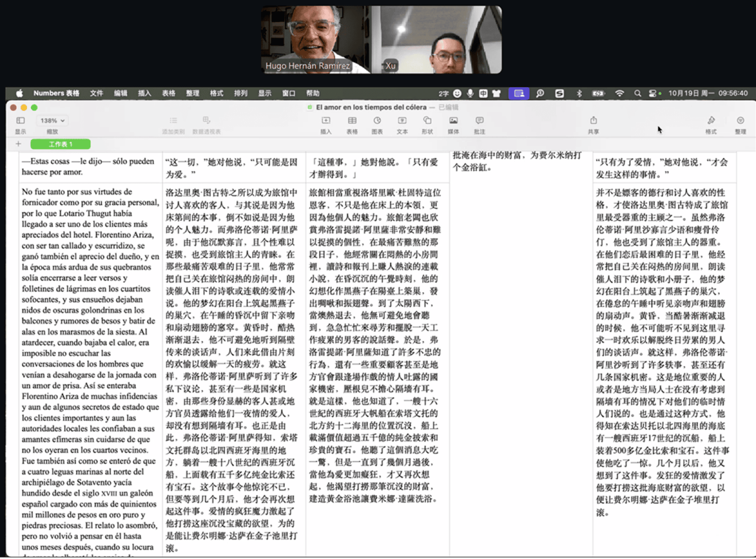Add a new sheet with the plus button
756x559 pixels.
[x=18, y=144]
